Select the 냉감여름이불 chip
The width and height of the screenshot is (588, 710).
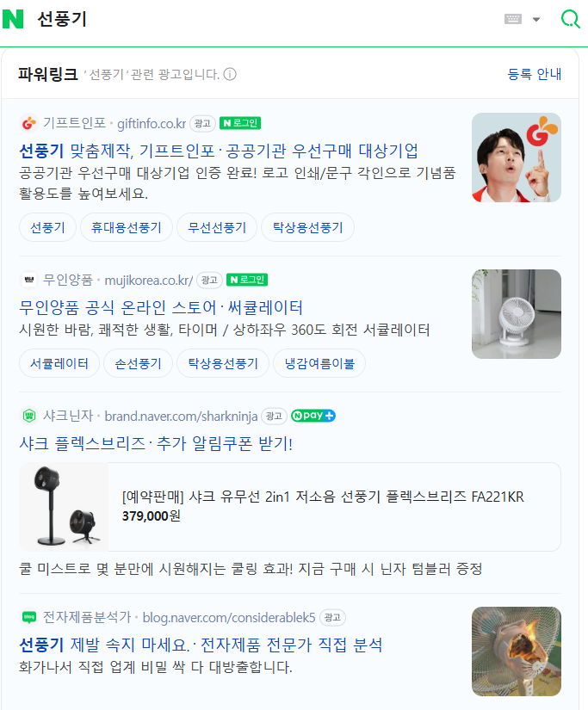click(319, 363)
